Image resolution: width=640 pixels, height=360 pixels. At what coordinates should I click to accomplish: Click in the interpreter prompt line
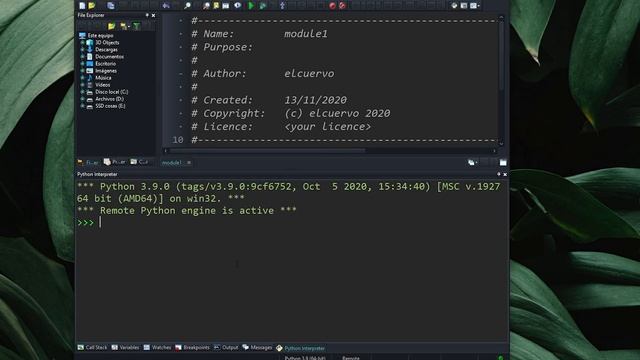[x=292, y=222]
